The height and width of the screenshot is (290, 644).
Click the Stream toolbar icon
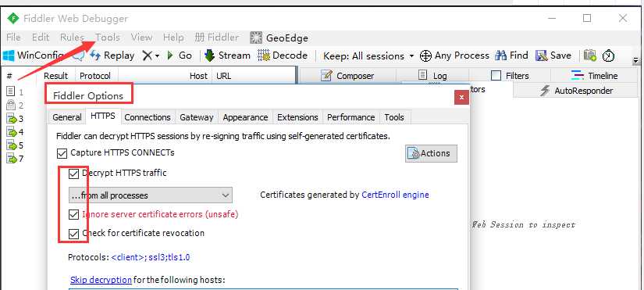209,55
